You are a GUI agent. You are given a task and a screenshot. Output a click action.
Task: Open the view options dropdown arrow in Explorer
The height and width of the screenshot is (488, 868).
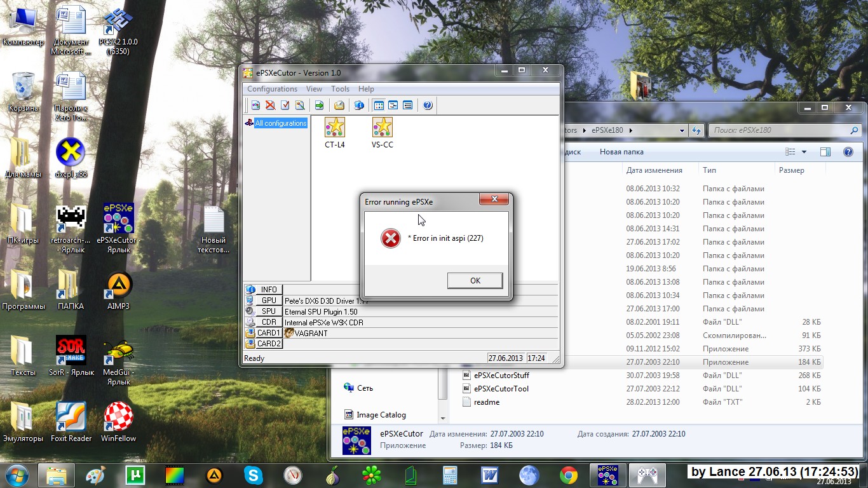tap(804, 152)
